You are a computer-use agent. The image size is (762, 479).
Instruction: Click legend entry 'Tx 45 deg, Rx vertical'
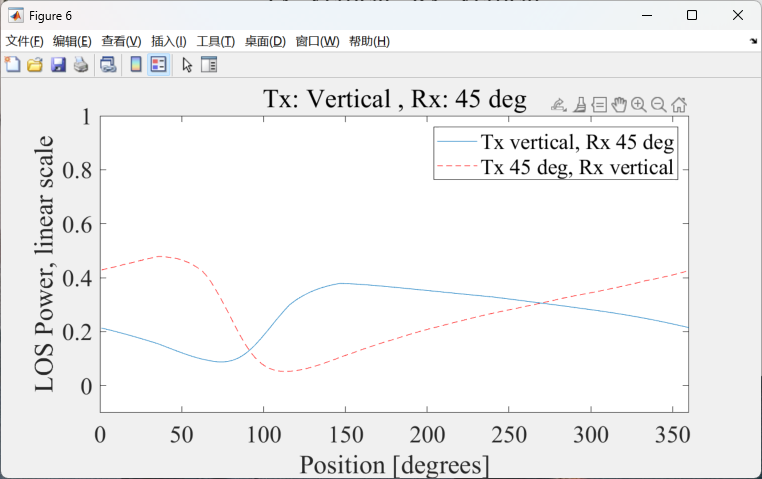point(555,167)
